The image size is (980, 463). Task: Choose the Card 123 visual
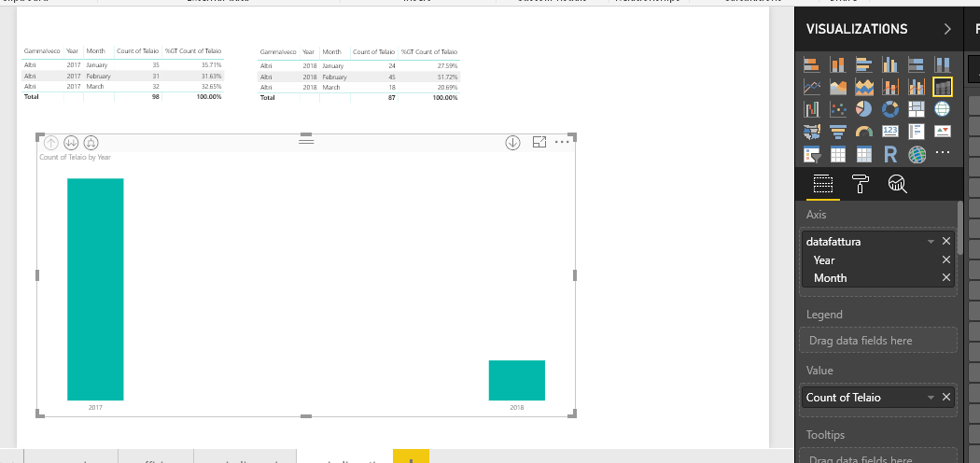pos(890,132)
